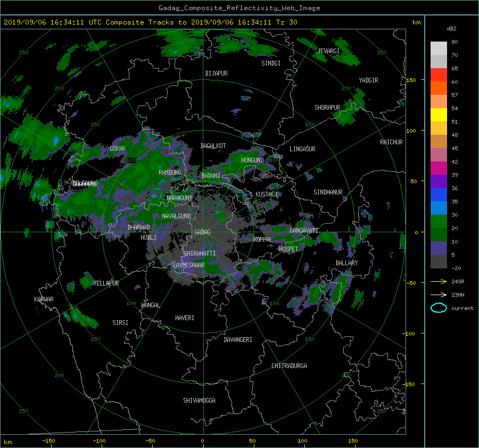Viewport: 479px width, 448px height.
Task: Click the SINDGI label
Action: tap(271, 63)
